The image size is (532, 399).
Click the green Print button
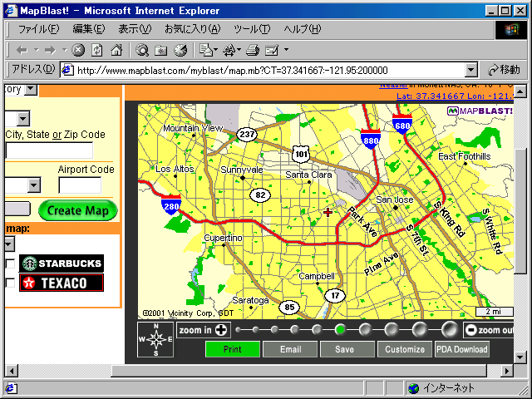pos(233,349)
